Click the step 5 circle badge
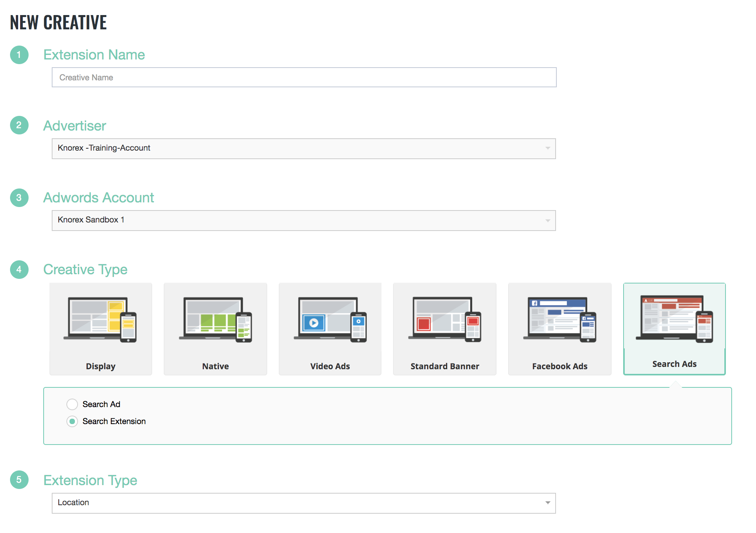This screenshot has height=533, width=756. click(19, 480)
